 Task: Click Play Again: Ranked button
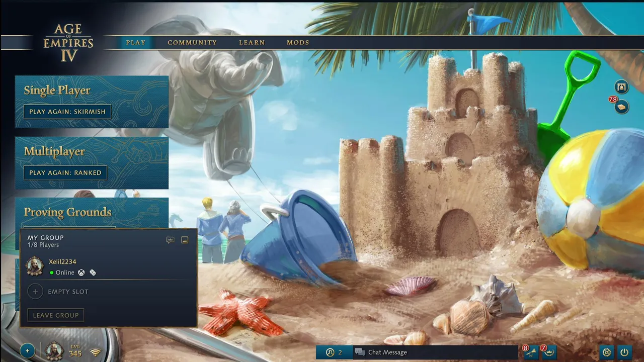coord(65,172)
